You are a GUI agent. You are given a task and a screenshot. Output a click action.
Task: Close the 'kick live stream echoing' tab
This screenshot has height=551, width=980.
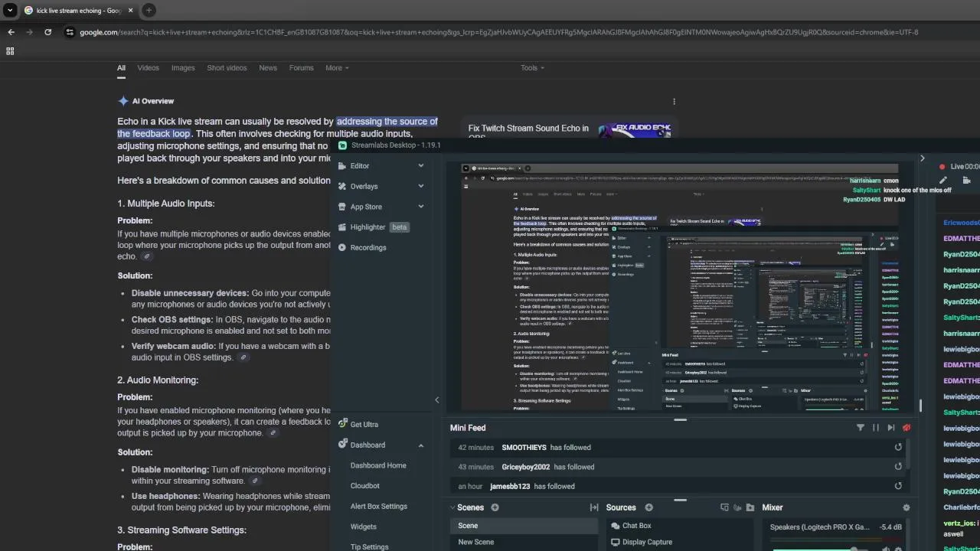point(130,11)
